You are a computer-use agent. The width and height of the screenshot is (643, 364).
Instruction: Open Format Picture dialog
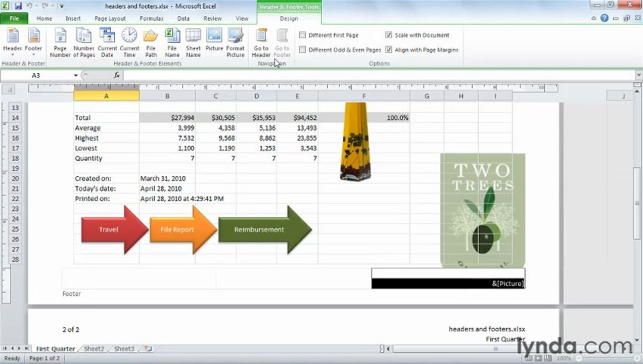click(x=236, y=42)
